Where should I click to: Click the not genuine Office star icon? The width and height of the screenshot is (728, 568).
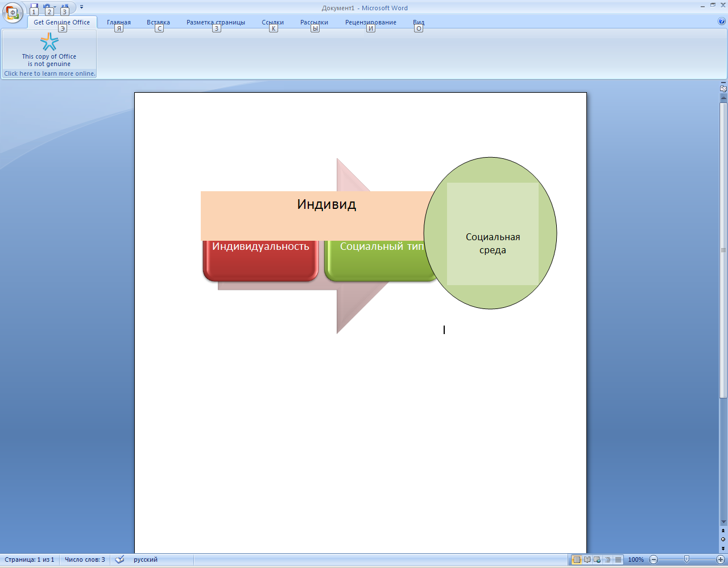pyautogui.click(x=49, y=42)
